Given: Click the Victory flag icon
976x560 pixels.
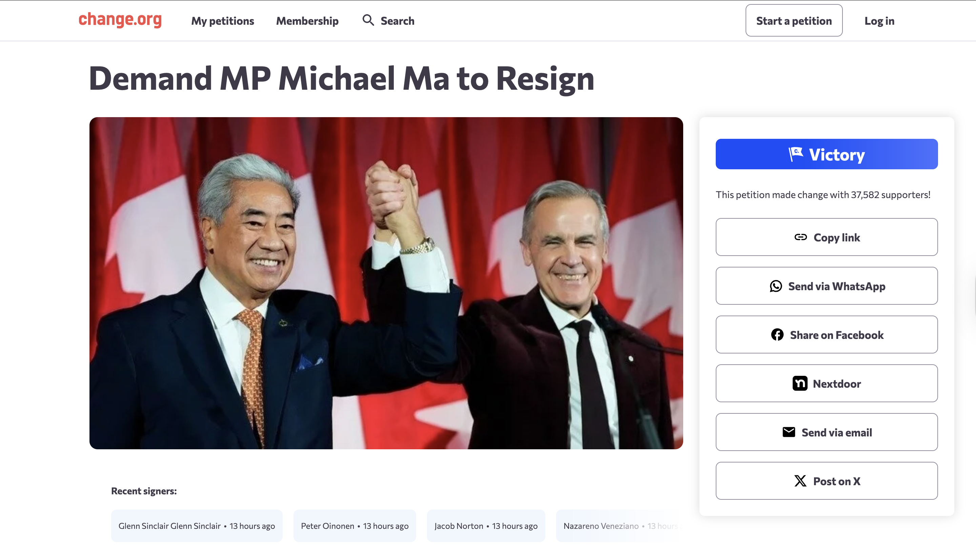Looking at the screenshot, I should click(x=795, y=154).
